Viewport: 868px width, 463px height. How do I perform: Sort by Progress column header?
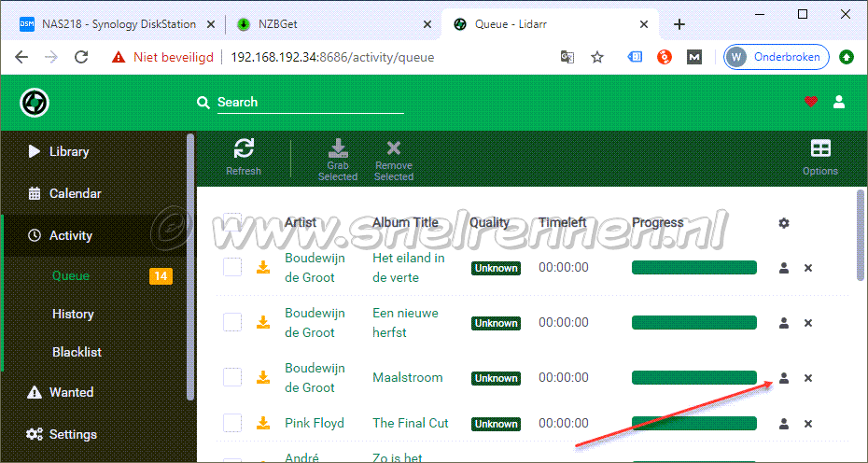658,223
